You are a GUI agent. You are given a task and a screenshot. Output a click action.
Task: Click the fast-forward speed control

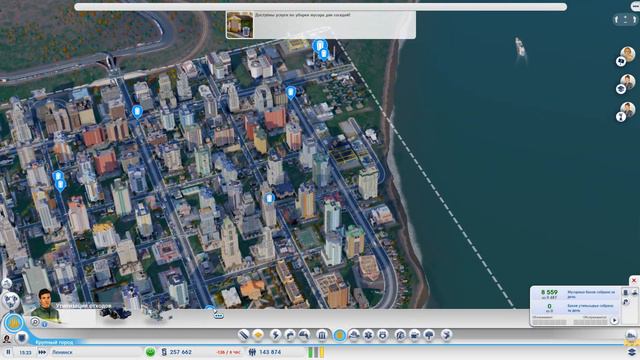[x=42, y=352]
